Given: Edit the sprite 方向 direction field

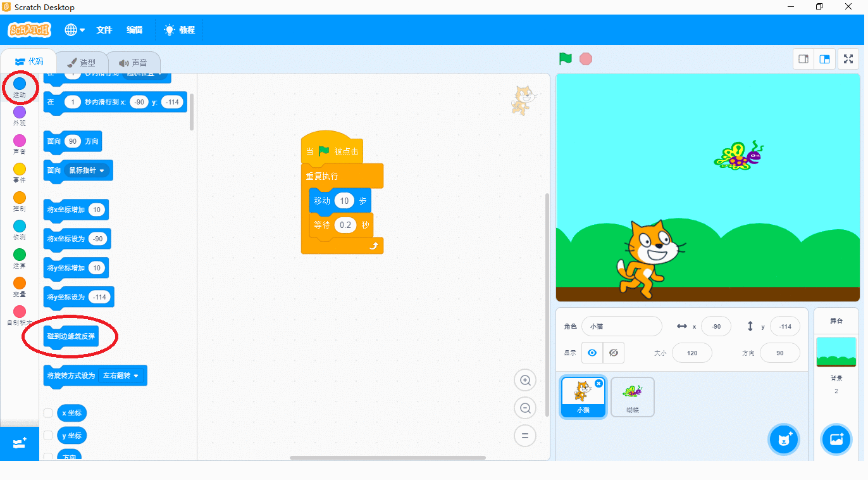Looking at the screenshot, I should tap(779, 353).
